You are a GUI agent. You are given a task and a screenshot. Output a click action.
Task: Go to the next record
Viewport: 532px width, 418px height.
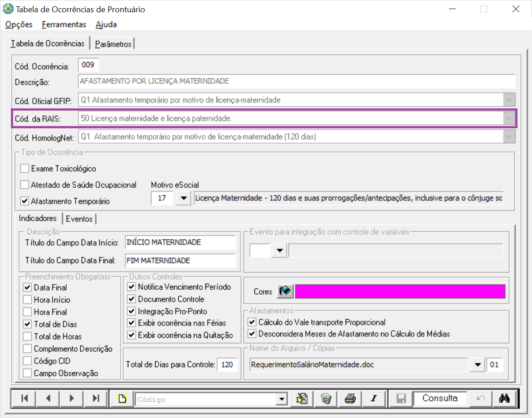click(x=72, y=399)
